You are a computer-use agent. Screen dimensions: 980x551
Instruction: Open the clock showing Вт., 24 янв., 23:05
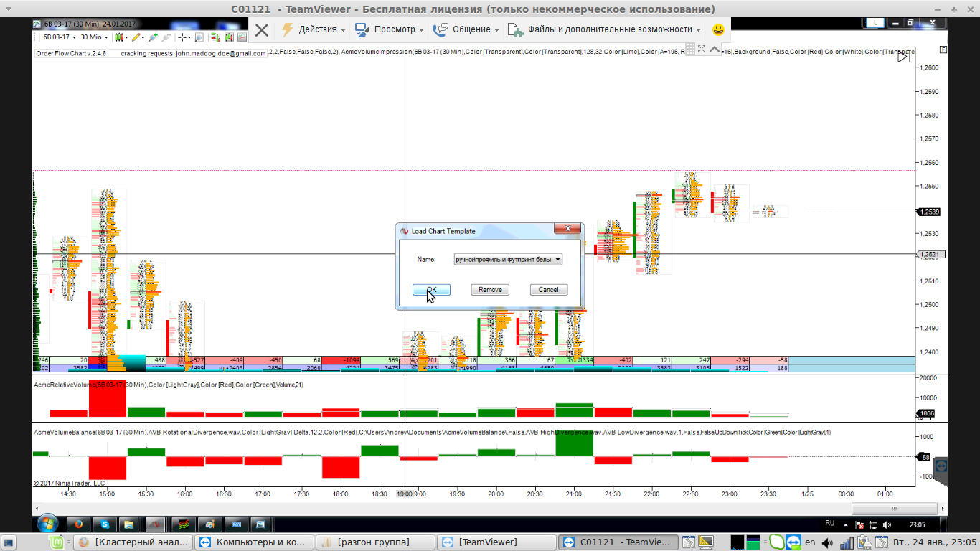(x=934, y=542)
